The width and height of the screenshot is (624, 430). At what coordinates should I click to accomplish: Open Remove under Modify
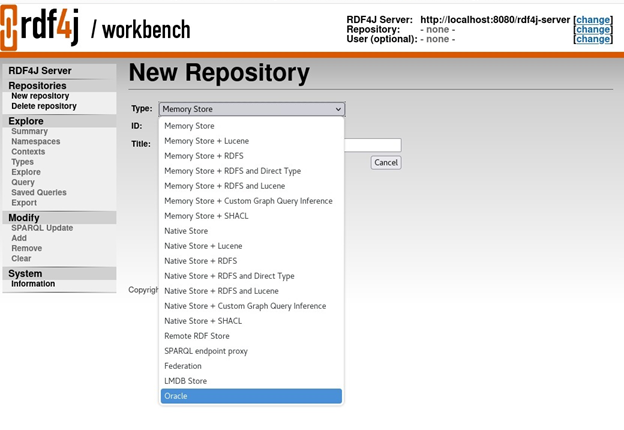point(27,248)
